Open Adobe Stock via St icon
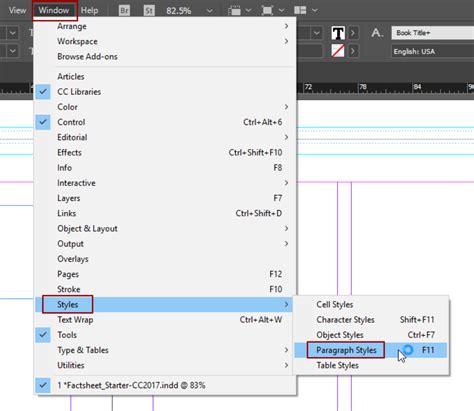The height and width of the screenshot is (411, 474). coord(149,11)
